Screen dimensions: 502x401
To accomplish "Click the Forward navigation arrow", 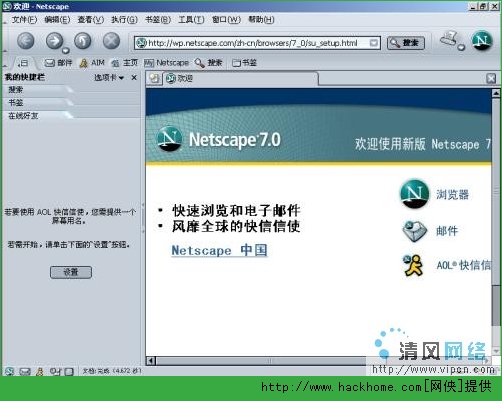I will (x=54, y=41).
